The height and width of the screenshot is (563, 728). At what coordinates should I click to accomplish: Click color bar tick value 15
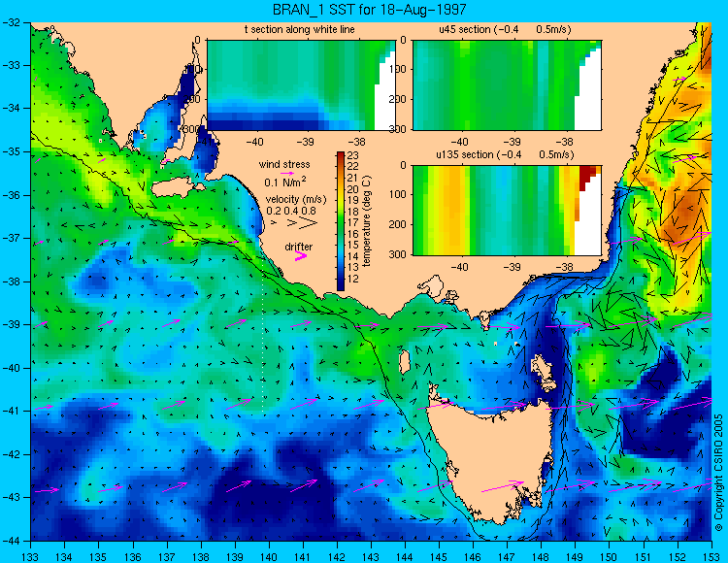[x=353, y=245]
